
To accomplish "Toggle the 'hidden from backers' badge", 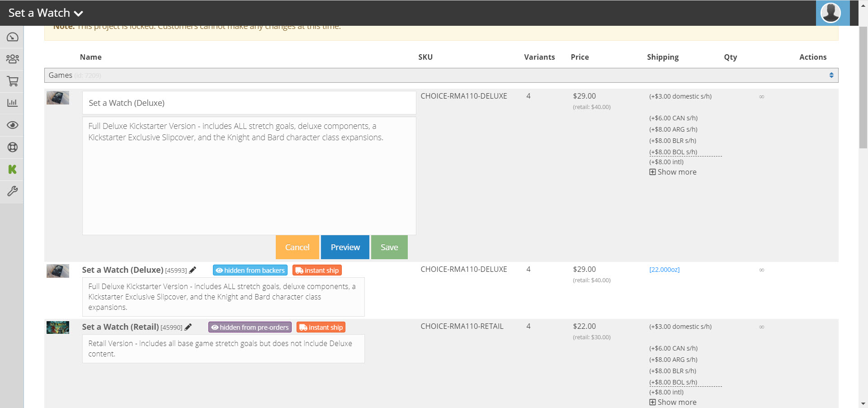I will 250,270.
